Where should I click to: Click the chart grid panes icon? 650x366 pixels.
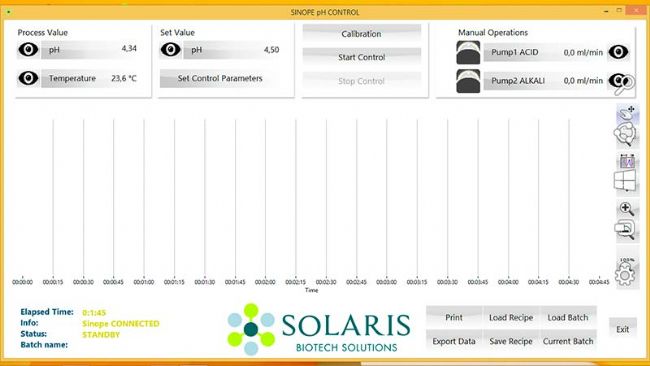[x=625, y=180]
